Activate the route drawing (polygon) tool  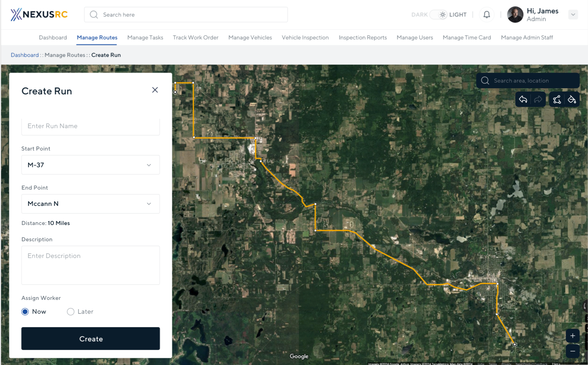(x=557, y=99)
